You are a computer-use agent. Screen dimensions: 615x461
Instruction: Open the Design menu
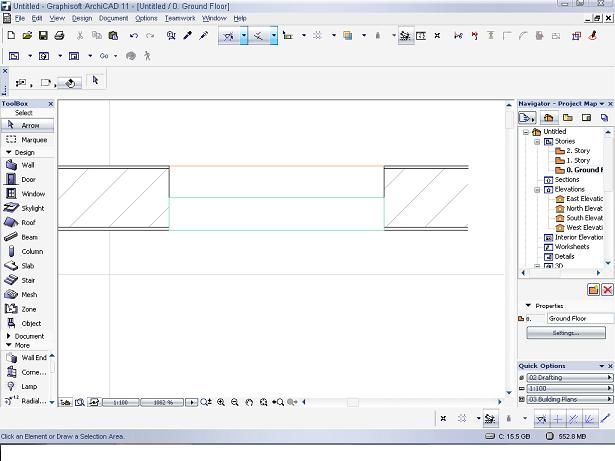tap(81, 18)
